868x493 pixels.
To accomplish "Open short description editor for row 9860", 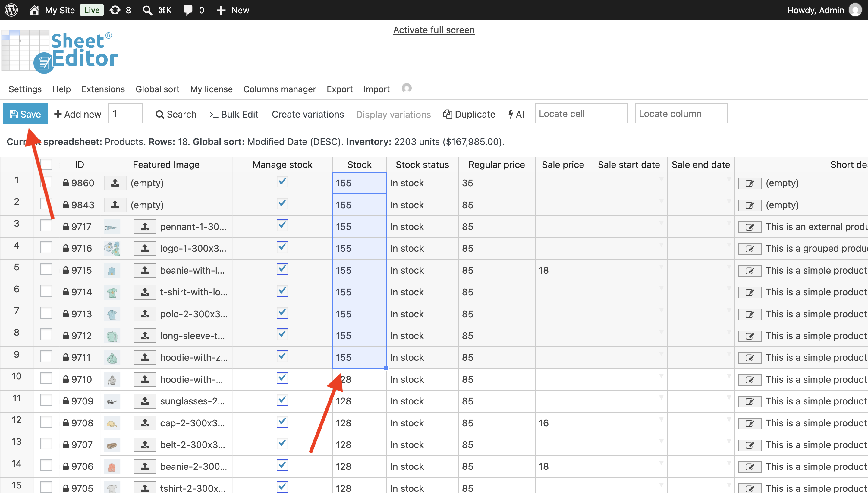I will [x=750, y=183].
